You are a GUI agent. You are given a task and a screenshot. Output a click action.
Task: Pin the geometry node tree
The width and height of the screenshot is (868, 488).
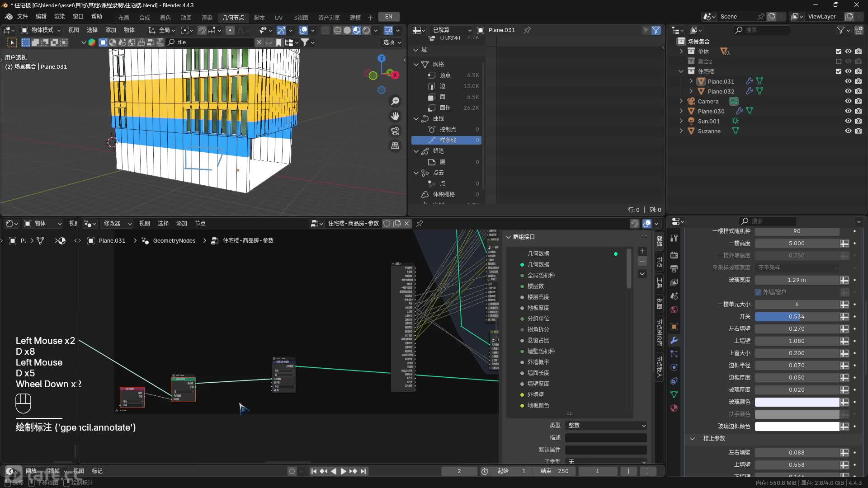pyautogui.click(x=420, y=224)
